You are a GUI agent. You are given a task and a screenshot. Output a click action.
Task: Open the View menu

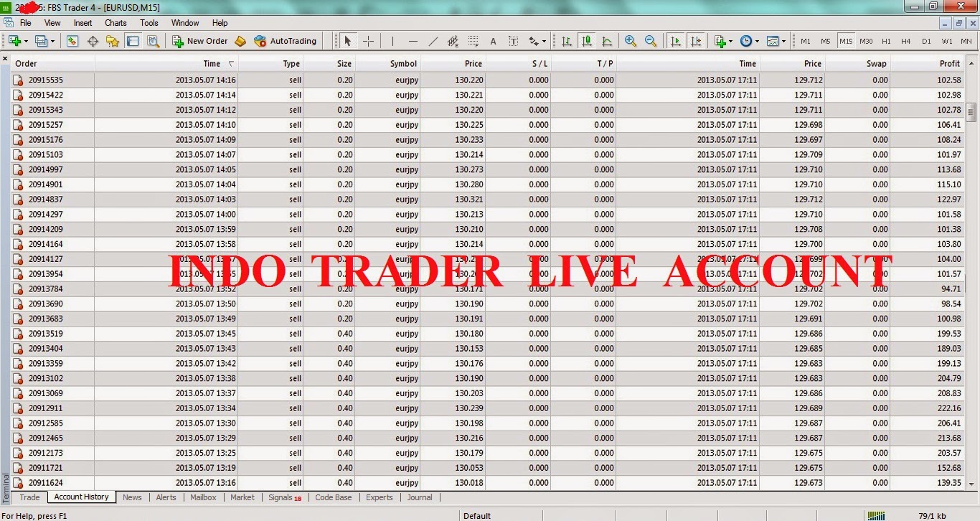click(52, 23)
